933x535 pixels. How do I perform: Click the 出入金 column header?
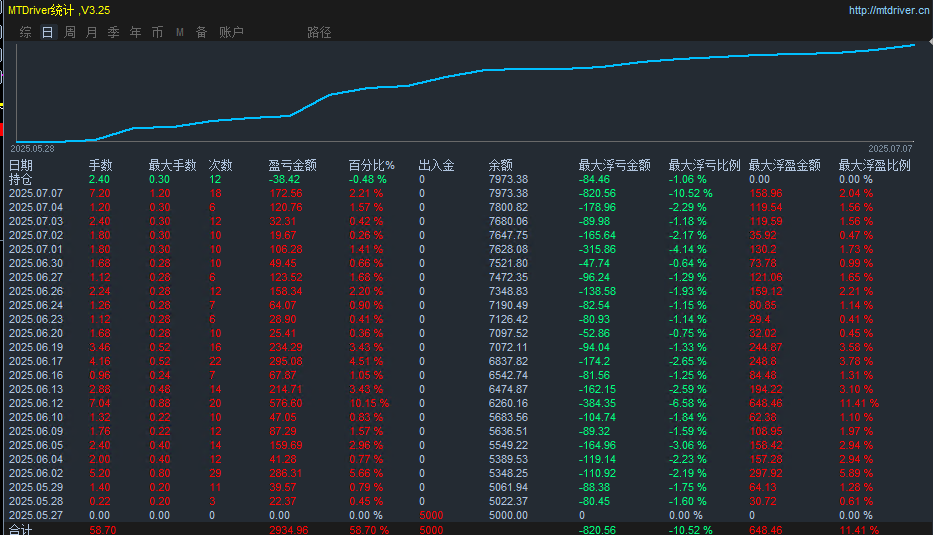[x=436, y=165]
